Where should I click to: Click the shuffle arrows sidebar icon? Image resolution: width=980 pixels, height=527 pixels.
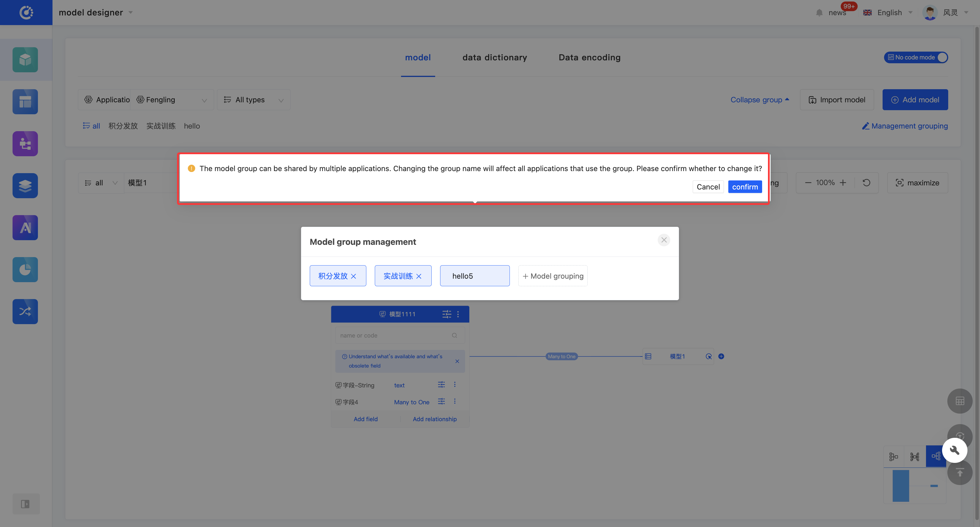coord(25,311)
